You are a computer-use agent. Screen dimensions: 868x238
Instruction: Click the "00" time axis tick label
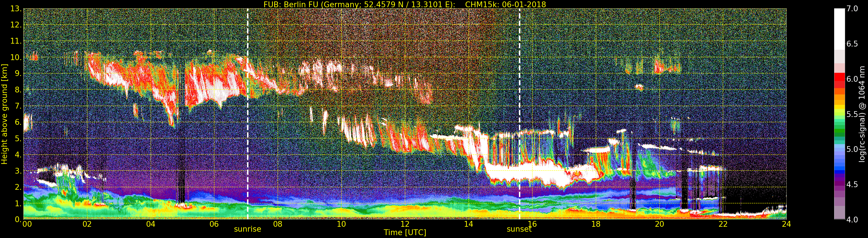tap(27, 224)
